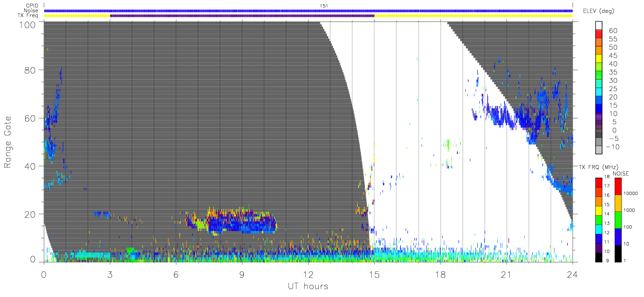This screenshot has width=644, height=297.
Task: Pick the green 13–14 MHz TX FRQ swatch
Action: pyautogui.click(x=599, y=220)
